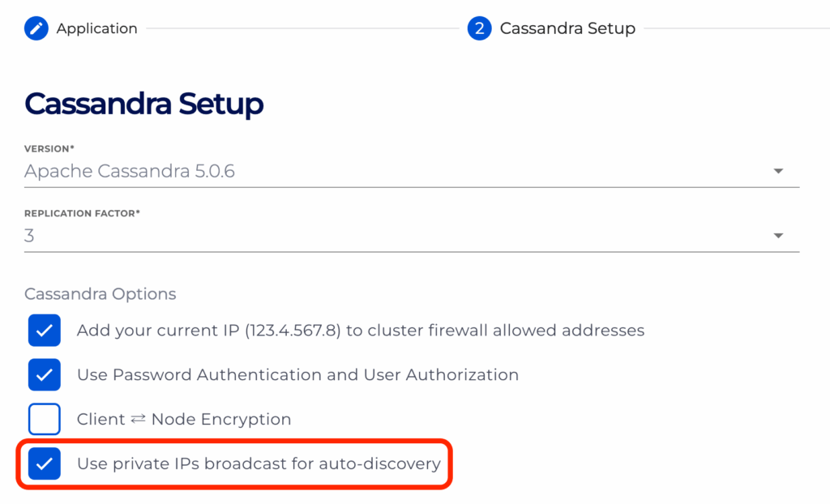This screenshot has height=504, width=830.
Task: Click the checkmark icon for private IPs broadcast
Action: tap(44, 463)
